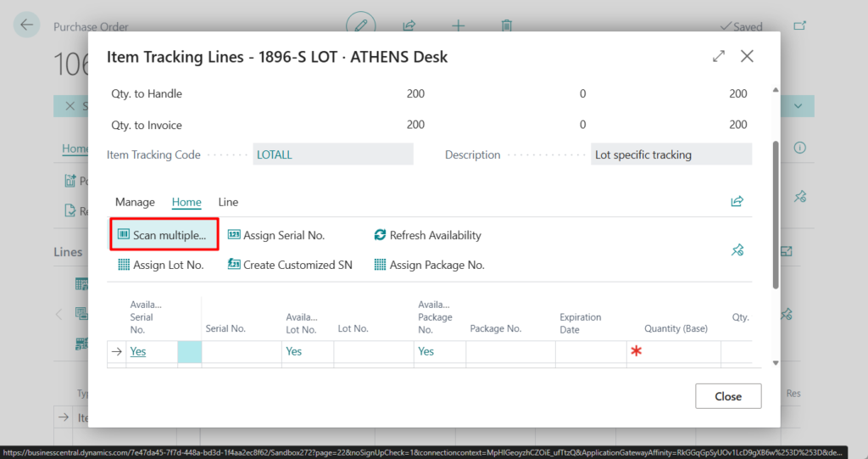Click the Item Tracking Code LOTALL field
Screen dimensions: 868x459
(x=333, y=154)
